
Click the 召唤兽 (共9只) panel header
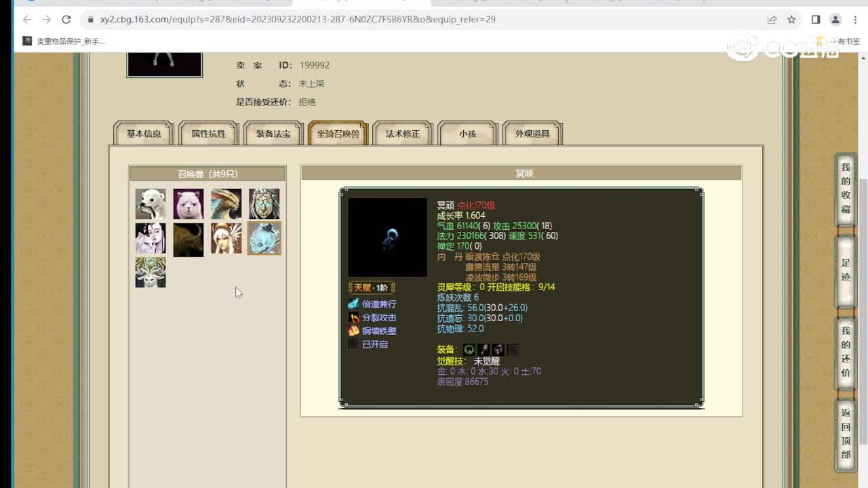(208, 174)
